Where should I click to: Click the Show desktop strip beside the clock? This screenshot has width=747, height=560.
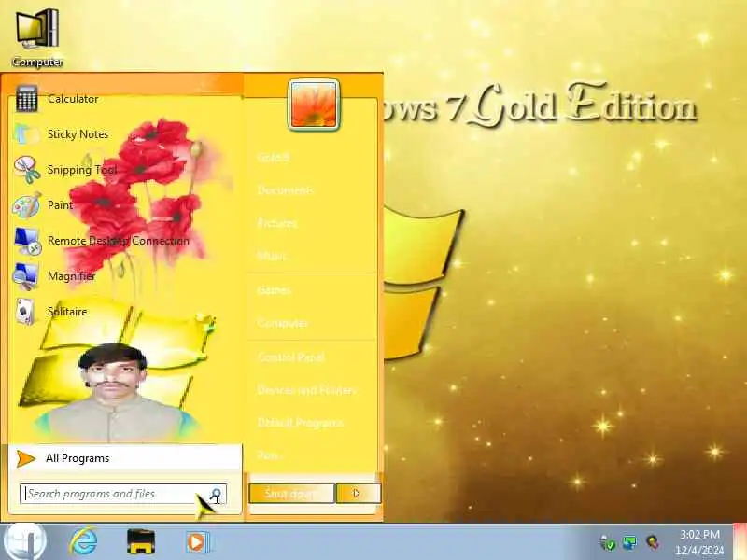(x=740, y=542)
